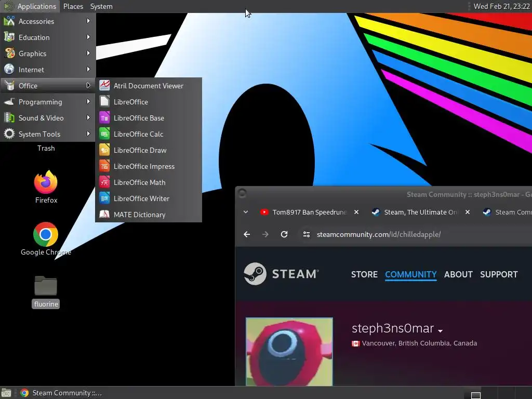Open Chrome's tab search dropdown chevron

pos(246,212)
